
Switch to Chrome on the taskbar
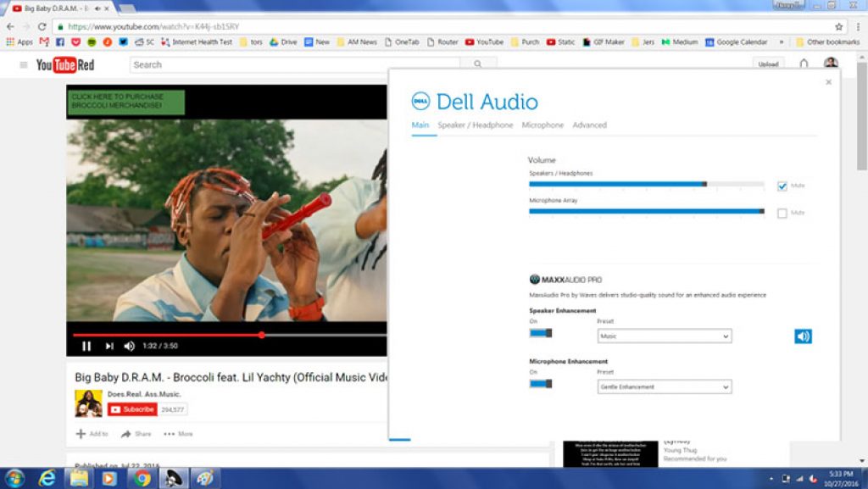coord(142,478)
